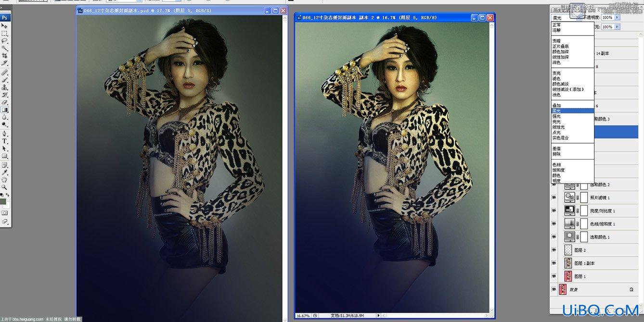Toggle Quick Mask mode icon

tap(4, 212)
